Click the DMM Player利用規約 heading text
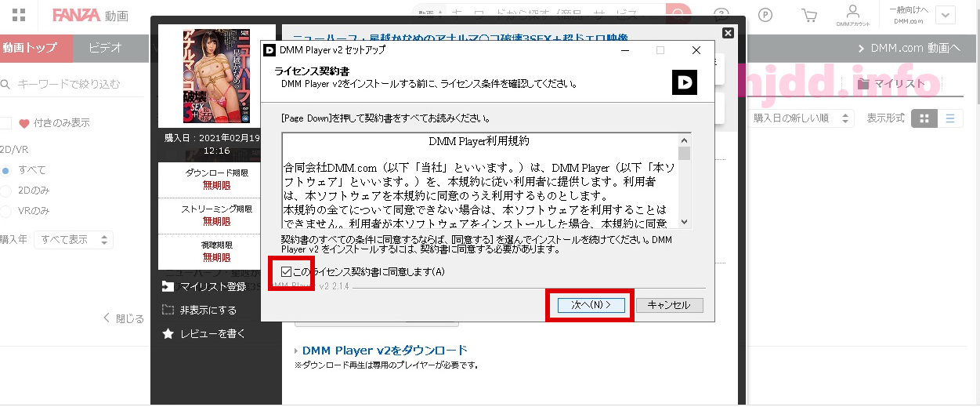The height and width of the screenshot is (407, 980). point(479,142)
